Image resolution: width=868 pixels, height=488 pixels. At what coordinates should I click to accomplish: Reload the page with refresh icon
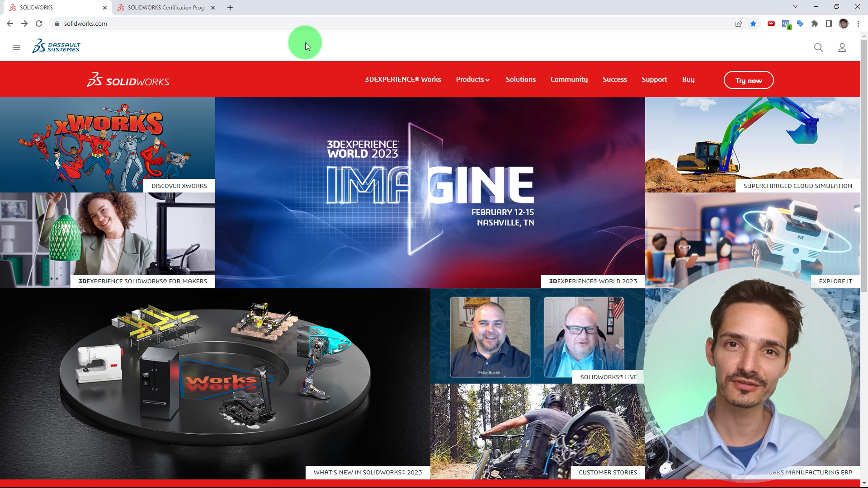[39, 23]
